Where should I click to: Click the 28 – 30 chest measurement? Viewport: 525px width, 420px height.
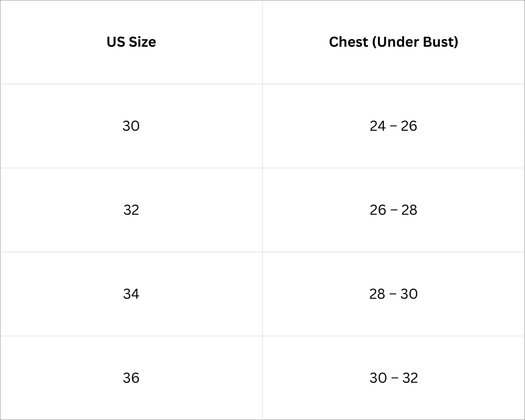[x=393, y=294]
